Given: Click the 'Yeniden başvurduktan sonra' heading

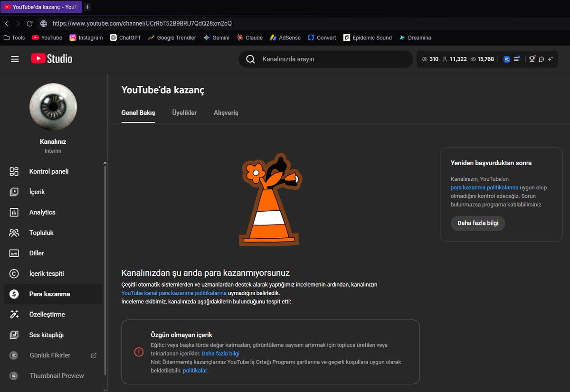Looking at the screenshot, I should tap(491, 163).
